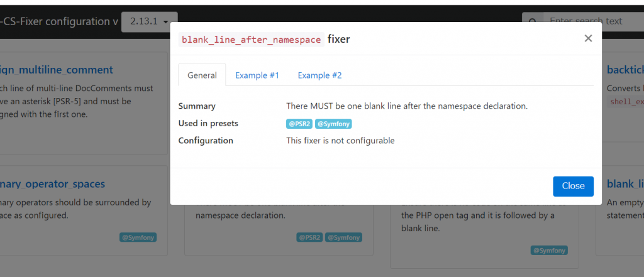
Task: Click the @Symfony badge in Used in presets
Action: (333, 124)
